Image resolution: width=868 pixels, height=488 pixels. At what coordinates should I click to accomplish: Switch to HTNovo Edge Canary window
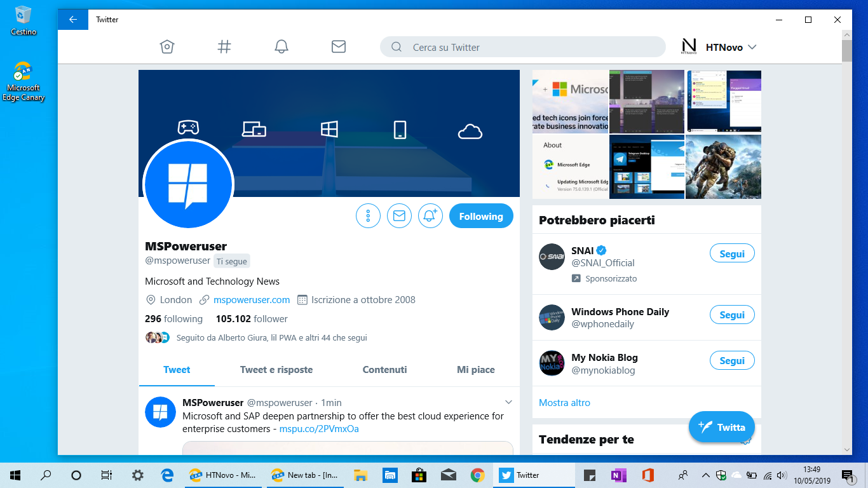click(x=224, y=475)
